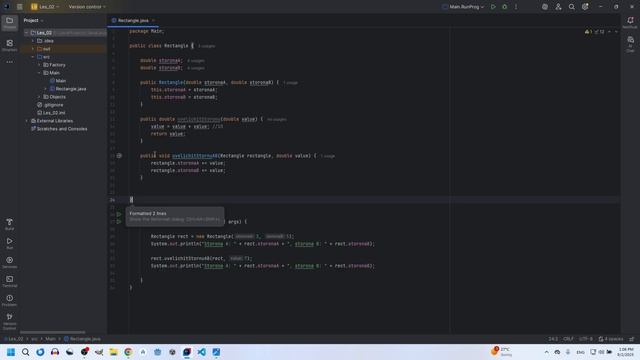
Task: Expand Rectangle.java node in tree
Action: tap(46, 89)
